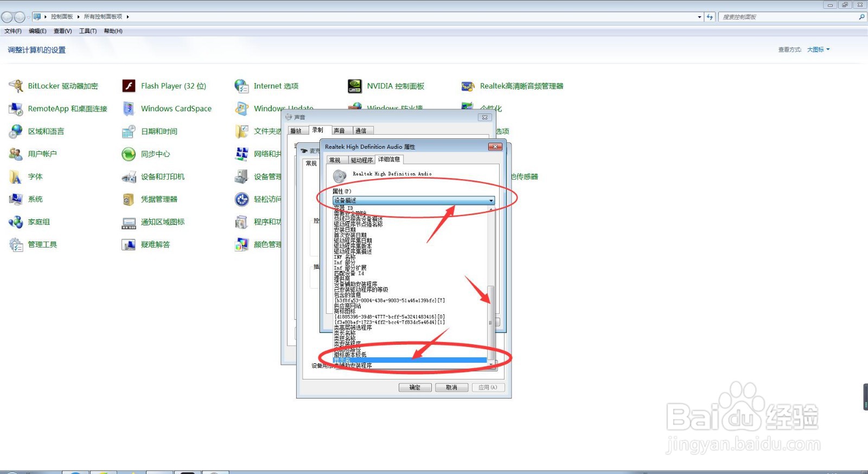Image resolution: width=868 pixels, height=474 pixels.
Task: Click the 取消 button
Action: coord(451,387)
